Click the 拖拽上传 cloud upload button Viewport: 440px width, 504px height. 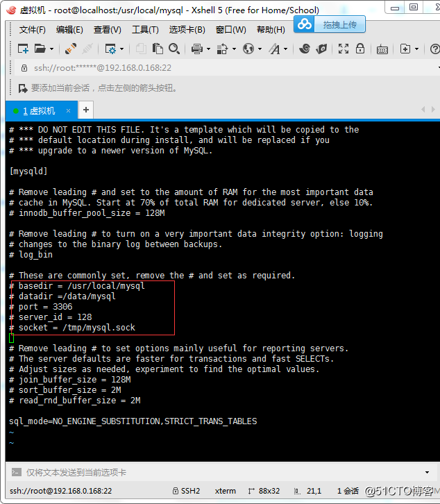point(330,24)
